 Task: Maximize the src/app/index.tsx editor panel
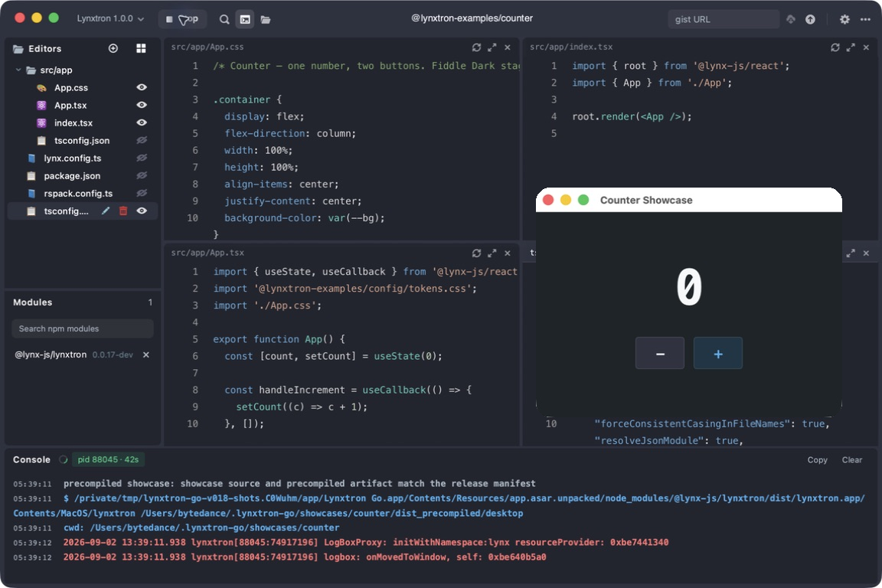click(x=851, y=47)
